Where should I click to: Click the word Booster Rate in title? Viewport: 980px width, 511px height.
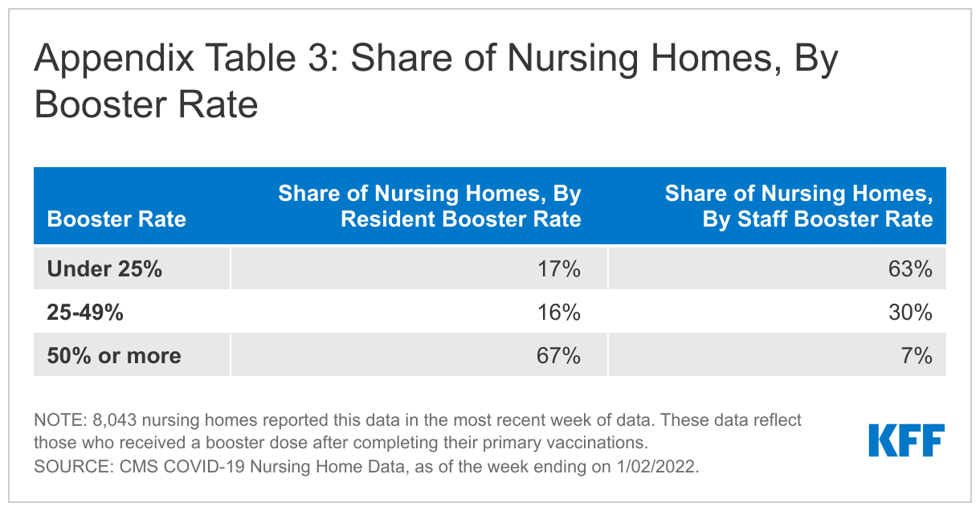click(x=146, y=105)
